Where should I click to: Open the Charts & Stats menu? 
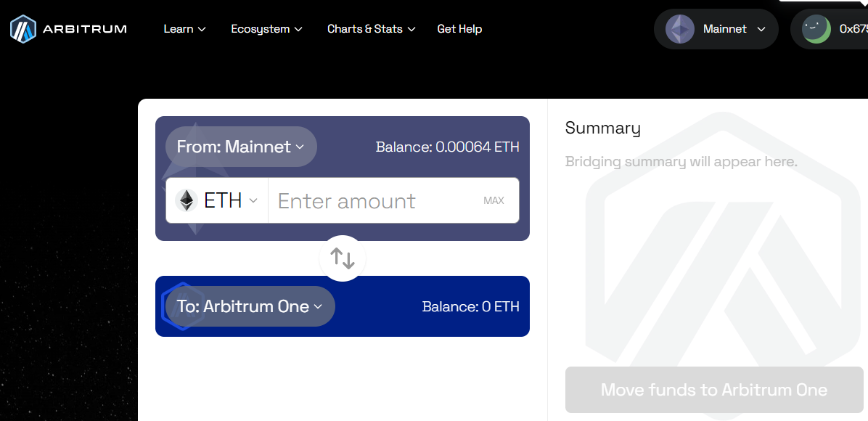[371, 29]
